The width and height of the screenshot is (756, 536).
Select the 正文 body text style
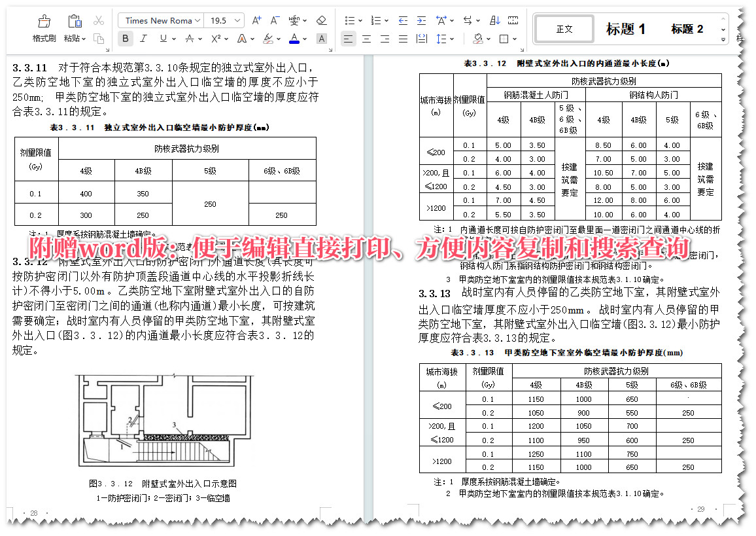click(564, 29)
